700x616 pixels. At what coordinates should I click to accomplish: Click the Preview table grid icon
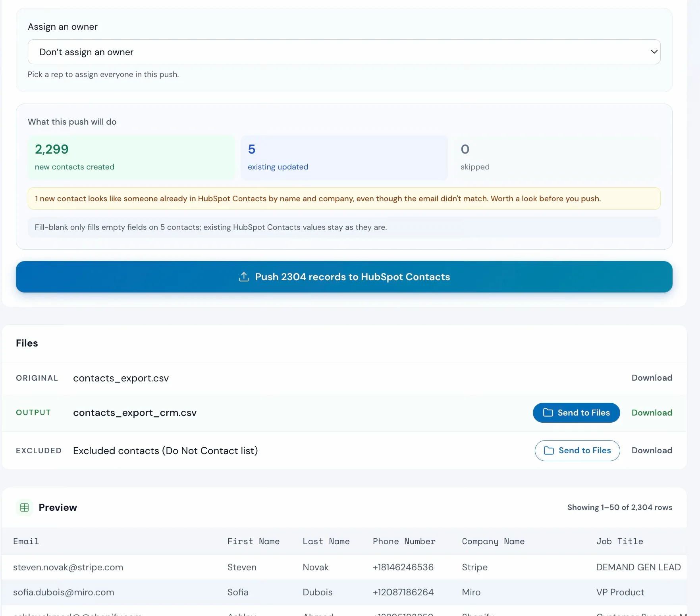tap(24, 507)
